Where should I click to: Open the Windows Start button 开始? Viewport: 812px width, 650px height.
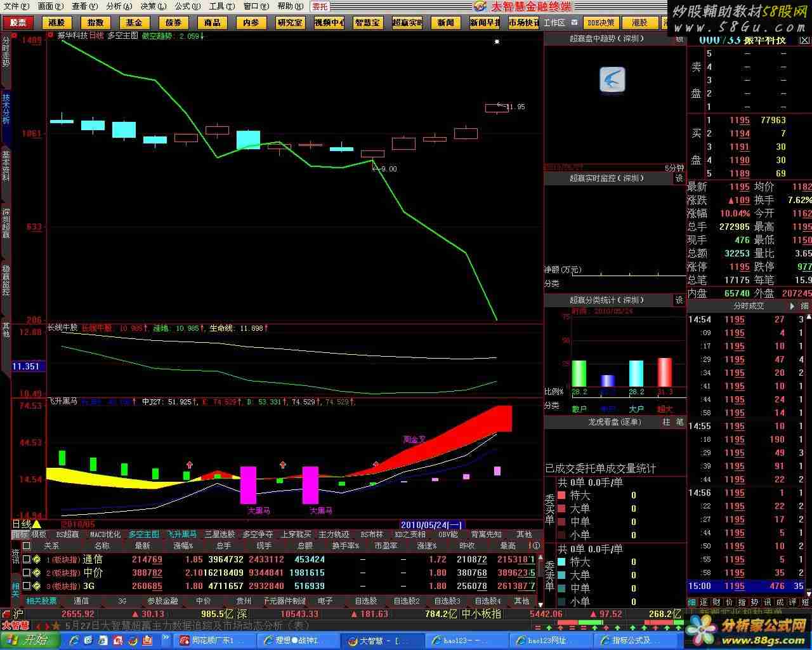pos(29,640)
